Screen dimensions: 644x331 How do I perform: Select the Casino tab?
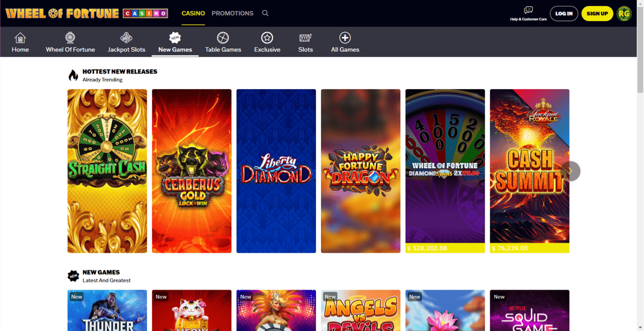point(193,13)
